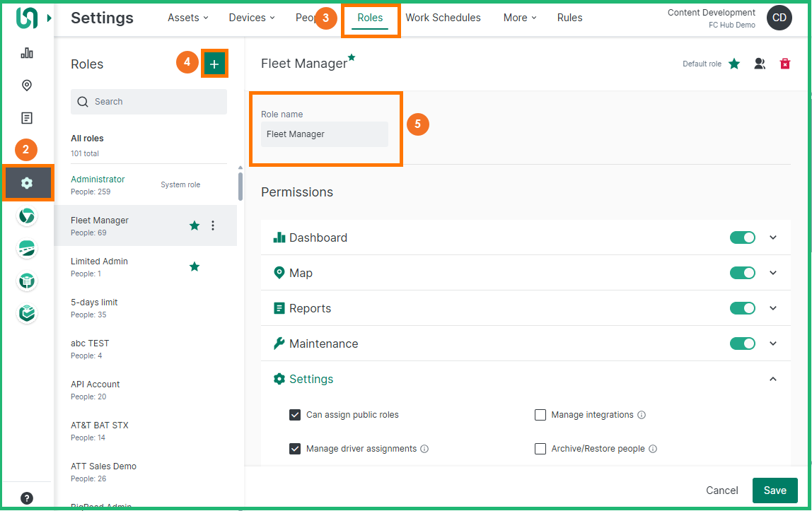The image size is (812, 511).
Task: Disable the Maintenance permission toggle
Action: [742, 343]
